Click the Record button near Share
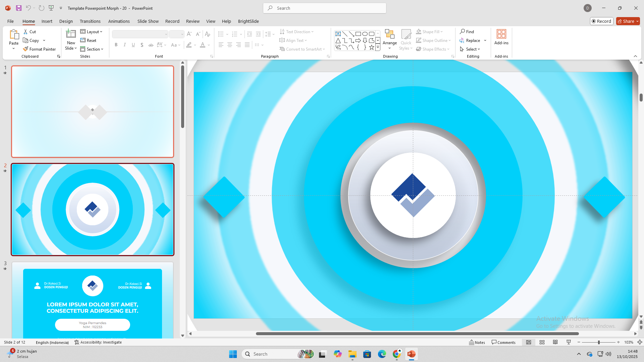Image resolution: width=644 pixels, height=362 pixels. pyautogui.click(x=602, y=21)
